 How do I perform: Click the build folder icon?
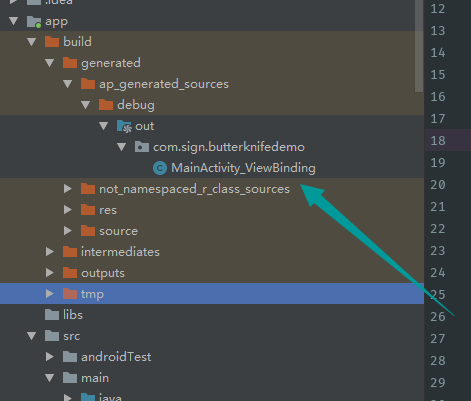tap(52, 42)
